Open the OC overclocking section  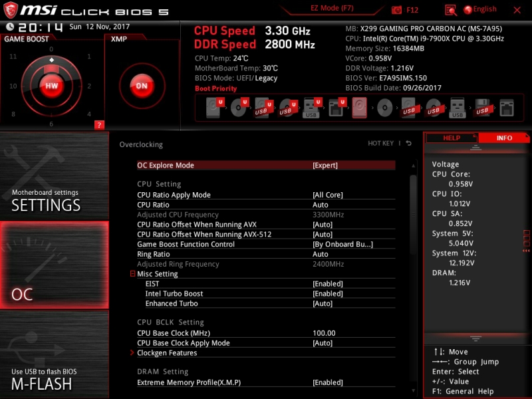click(55, 265)
